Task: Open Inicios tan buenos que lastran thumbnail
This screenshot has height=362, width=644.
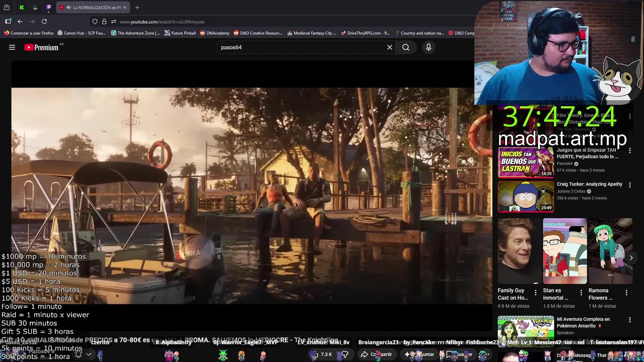Action: pos(526,162)
